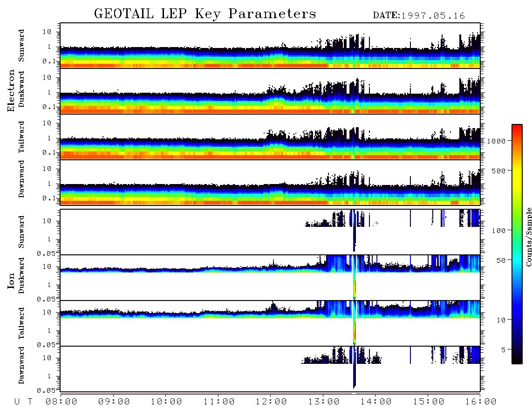This screenshot has width=532, height=410.
Task: Click the Electron Dawnward spectrogram panel
Action: pos(270,182)
